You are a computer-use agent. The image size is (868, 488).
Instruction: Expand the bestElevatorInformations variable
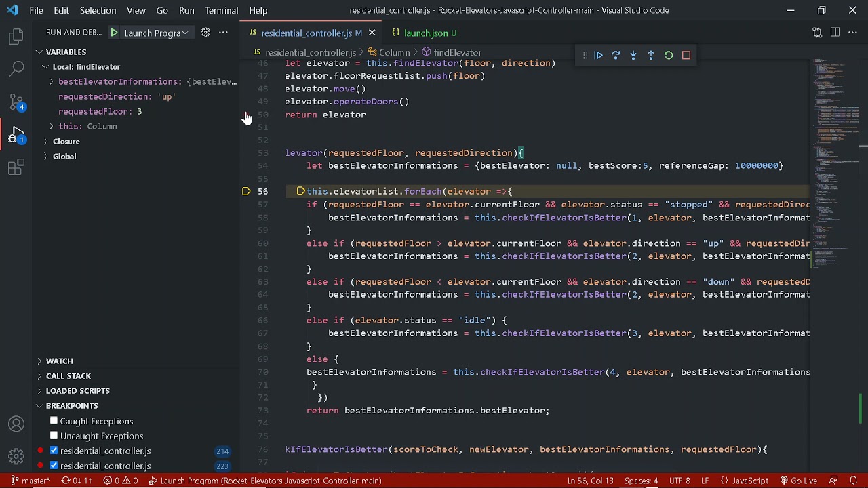point(51,81)
